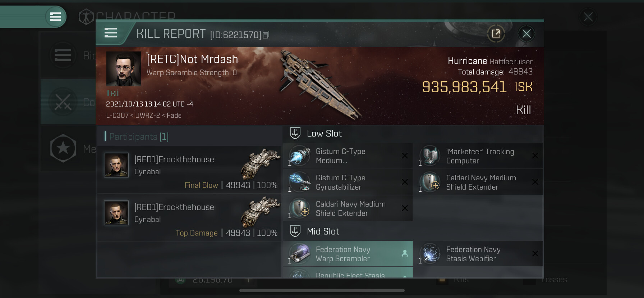The image size is (644, 298).
Task: Share the kill report externally
Action: click(x=496, y=34)
